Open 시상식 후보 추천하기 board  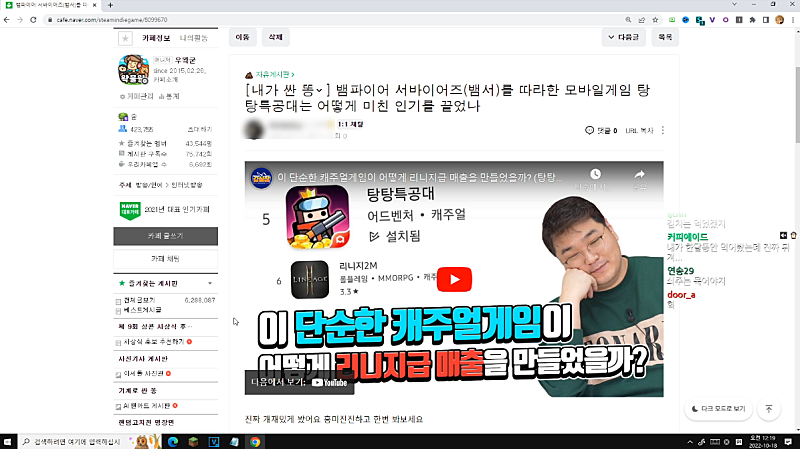click(154, 341)
